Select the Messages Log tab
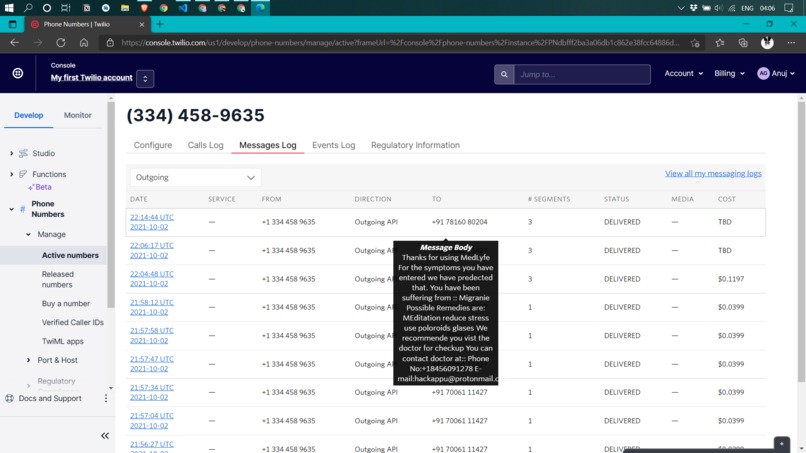 click(x=268, y=145)
